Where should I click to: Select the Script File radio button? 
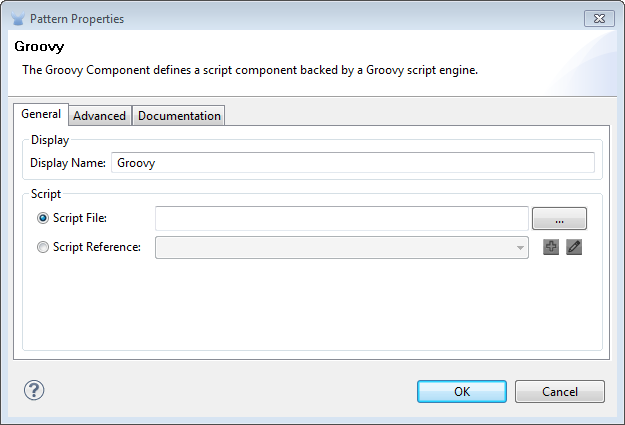pyautogui.click(x=43, y=218)
